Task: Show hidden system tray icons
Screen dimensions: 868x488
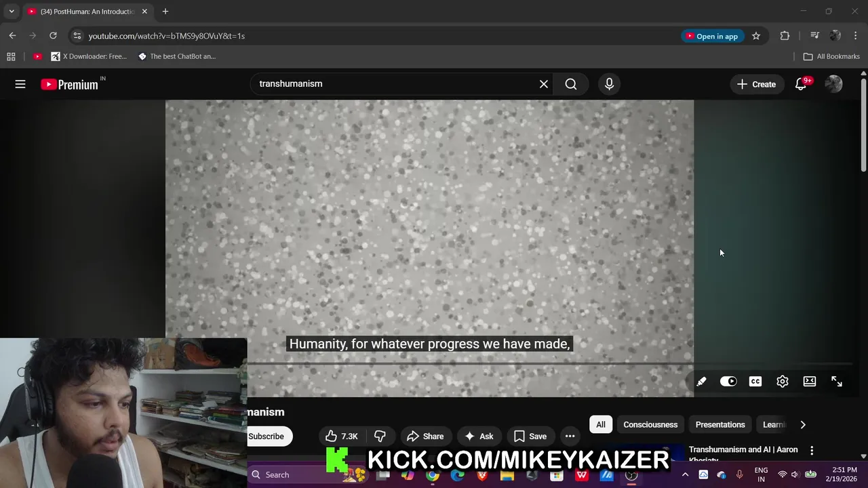Action: tap(685, 474)
